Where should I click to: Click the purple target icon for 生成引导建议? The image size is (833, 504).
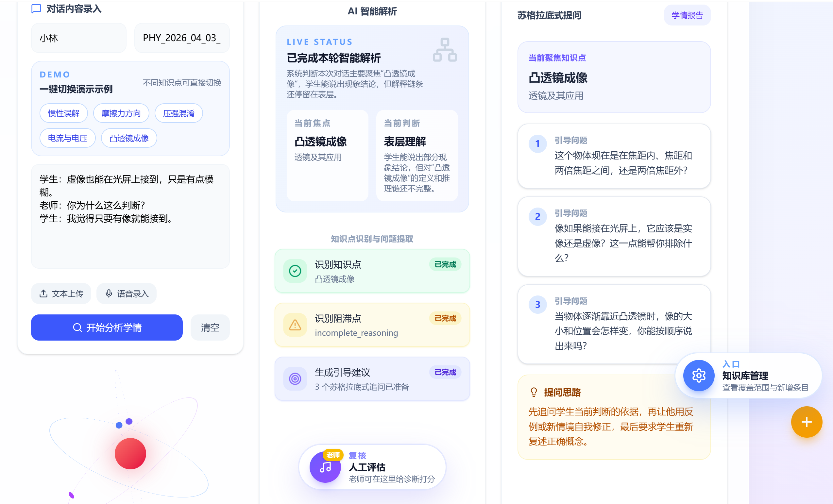tap(295, 379)
